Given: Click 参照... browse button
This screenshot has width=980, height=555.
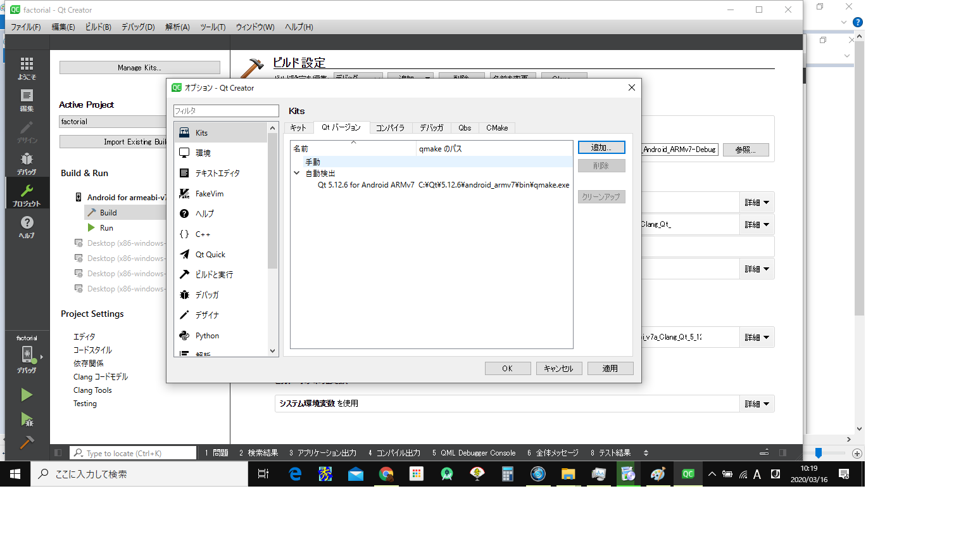Looking at the screenshot, I should click(746, 150).
